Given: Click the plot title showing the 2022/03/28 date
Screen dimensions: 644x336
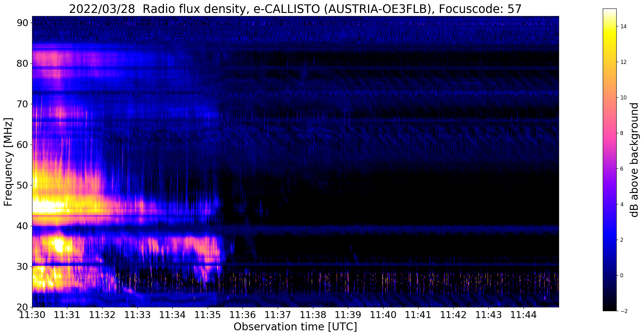Looking at the screenshot, I should (x=295, y=9).
